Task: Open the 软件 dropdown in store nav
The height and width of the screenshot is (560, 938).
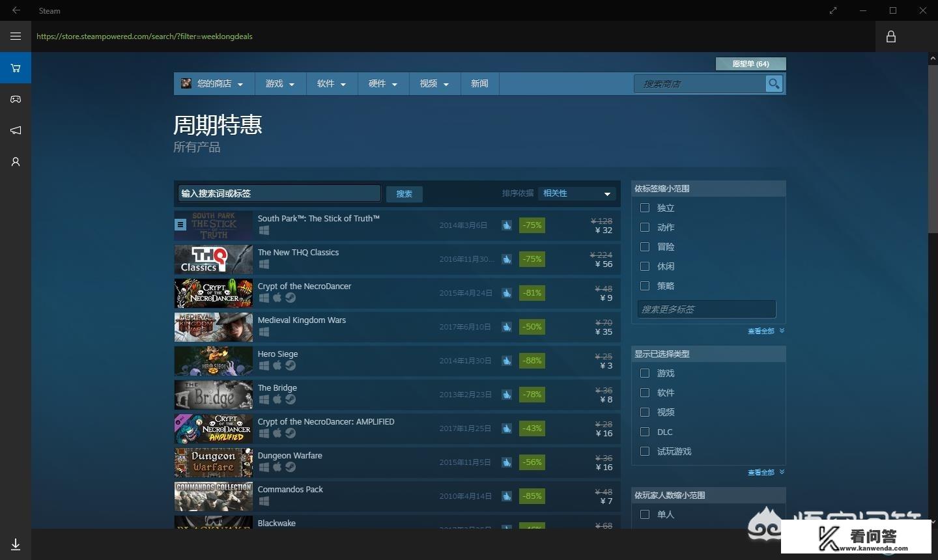Action: click(x=332, y=83)
